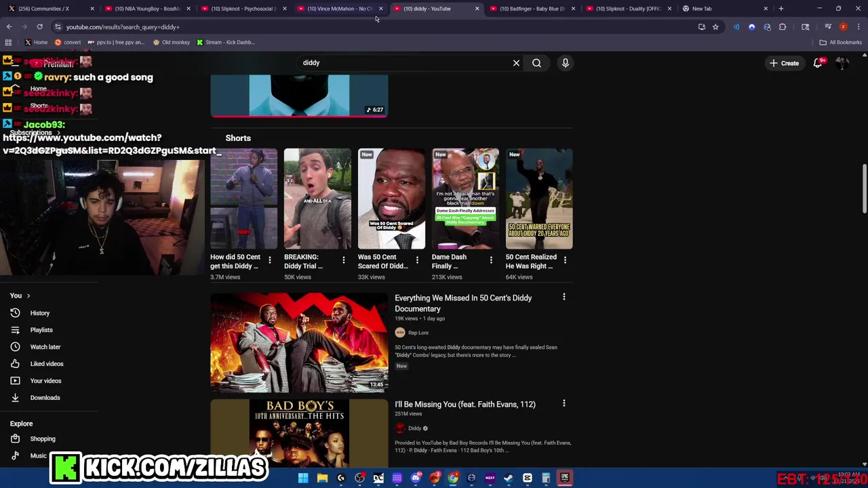Click the Create button
The width and height of the screenshot is (868, 488).
[784, 63]
